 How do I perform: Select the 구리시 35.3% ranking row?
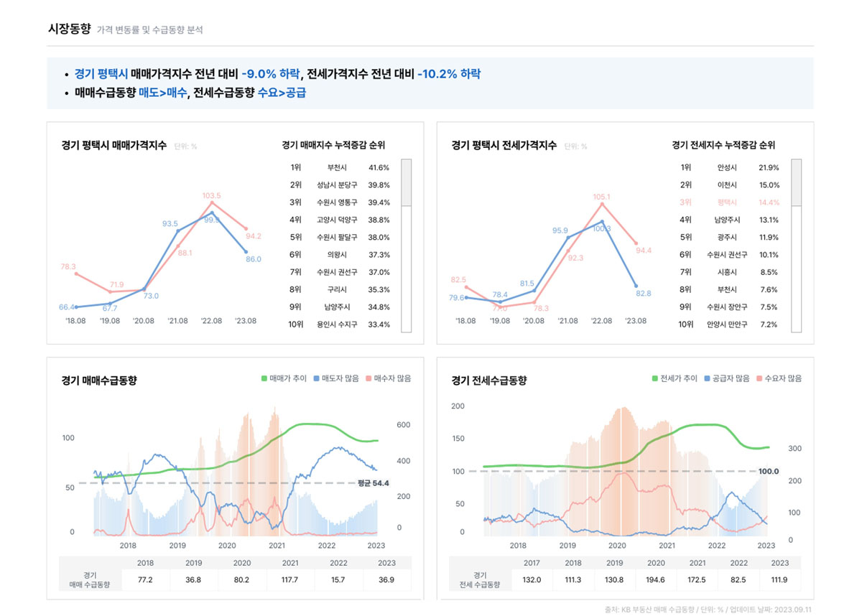tap(340, 290)
